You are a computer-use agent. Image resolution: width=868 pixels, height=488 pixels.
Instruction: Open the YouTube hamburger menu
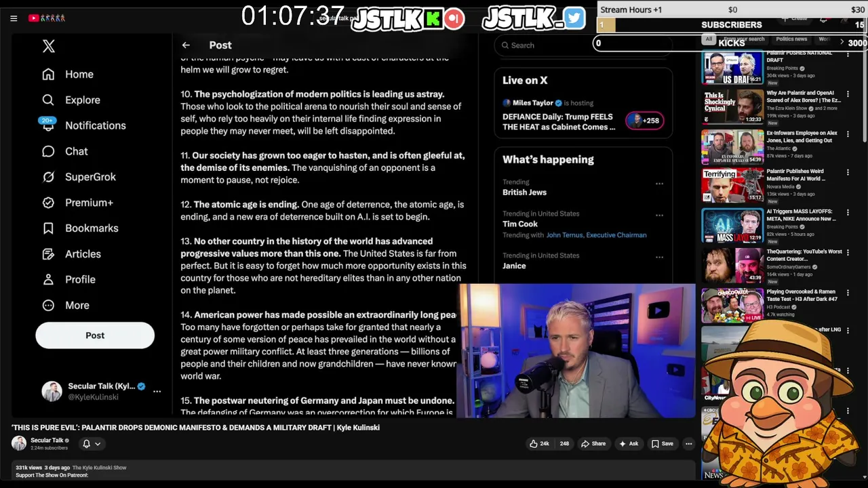point(14,18)
